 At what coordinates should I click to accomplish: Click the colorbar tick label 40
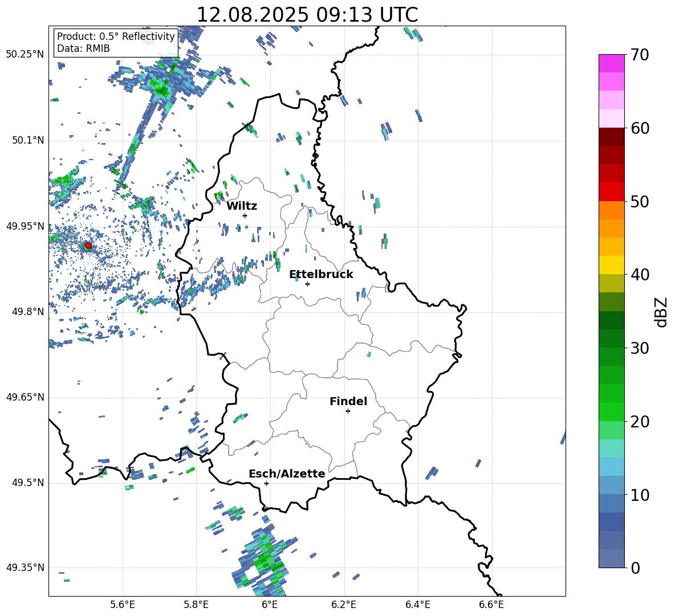640,275
